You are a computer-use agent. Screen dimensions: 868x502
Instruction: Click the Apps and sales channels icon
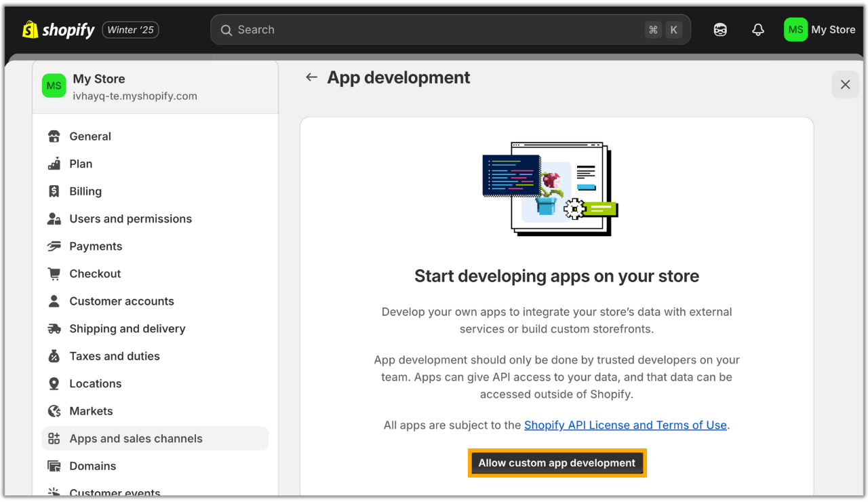pos(54,439)
